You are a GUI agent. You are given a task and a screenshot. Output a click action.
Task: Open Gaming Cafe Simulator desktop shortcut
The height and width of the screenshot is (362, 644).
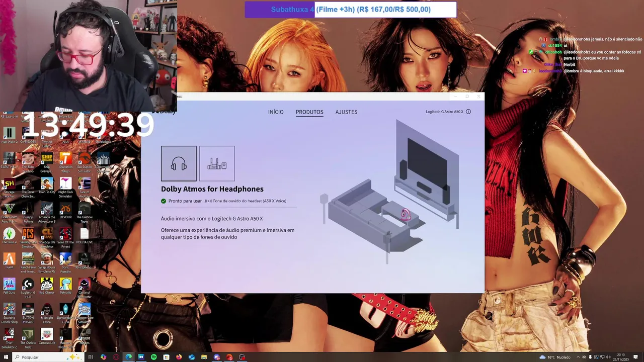28,238
